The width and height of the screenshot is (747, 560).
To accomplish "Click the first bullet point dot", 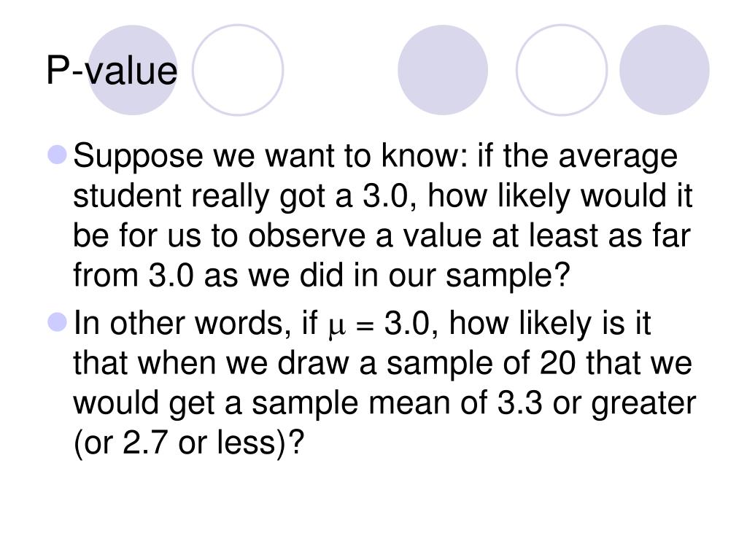I will point(59,156).
